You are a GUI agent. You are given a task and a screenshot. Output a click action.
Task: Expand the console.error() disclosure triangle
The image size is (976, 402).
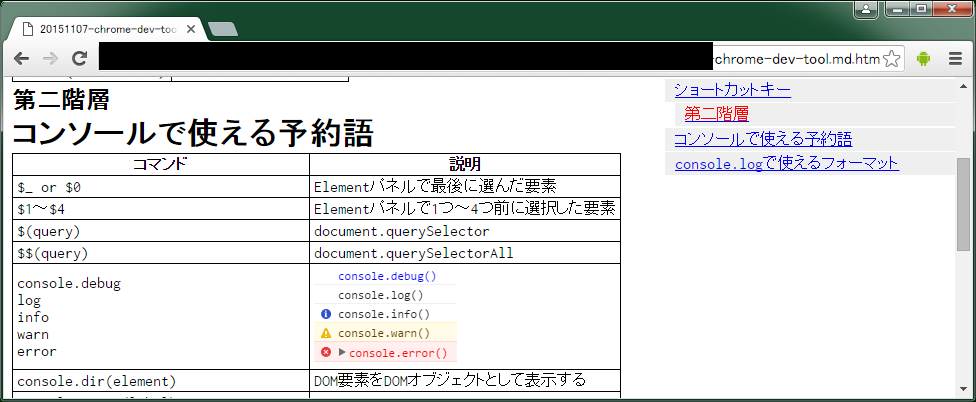pos(342,352)
